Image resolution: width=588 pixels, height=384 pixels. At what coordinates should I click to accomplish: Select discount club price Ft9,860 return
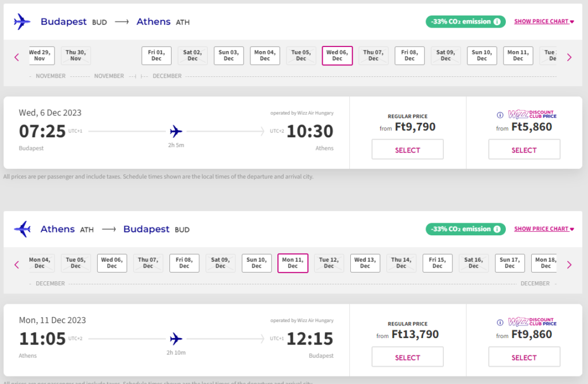[524, 356]
